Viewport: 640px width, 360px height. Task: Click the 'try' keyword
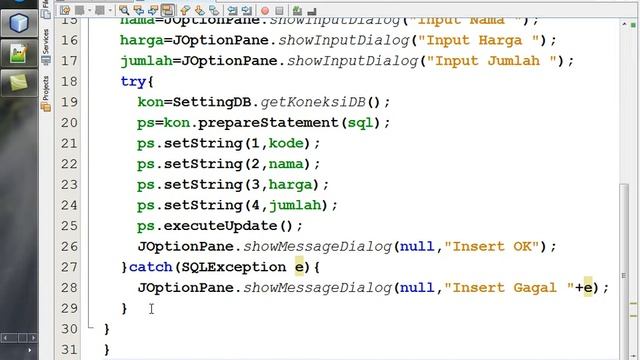click(133, 82)
